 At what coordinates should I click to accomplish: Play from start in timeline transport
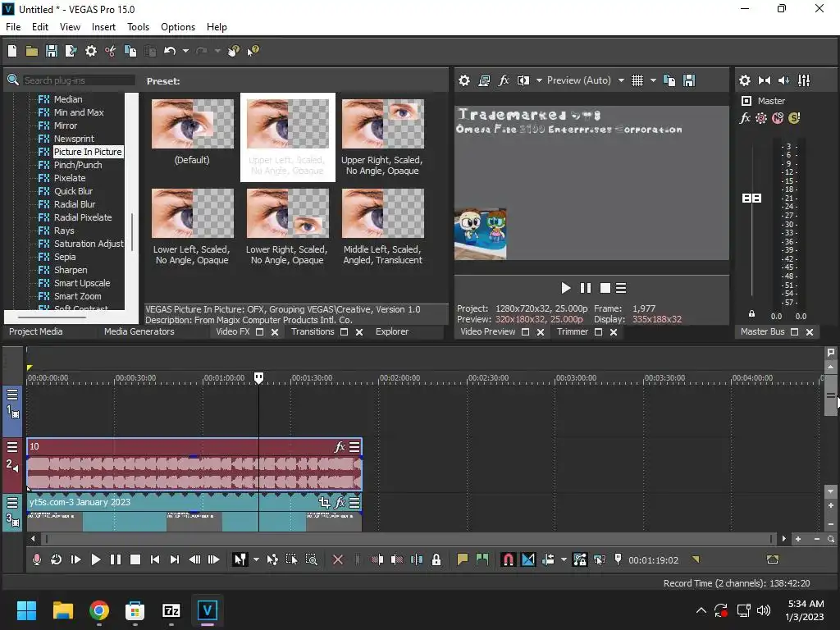click(75, 559)
